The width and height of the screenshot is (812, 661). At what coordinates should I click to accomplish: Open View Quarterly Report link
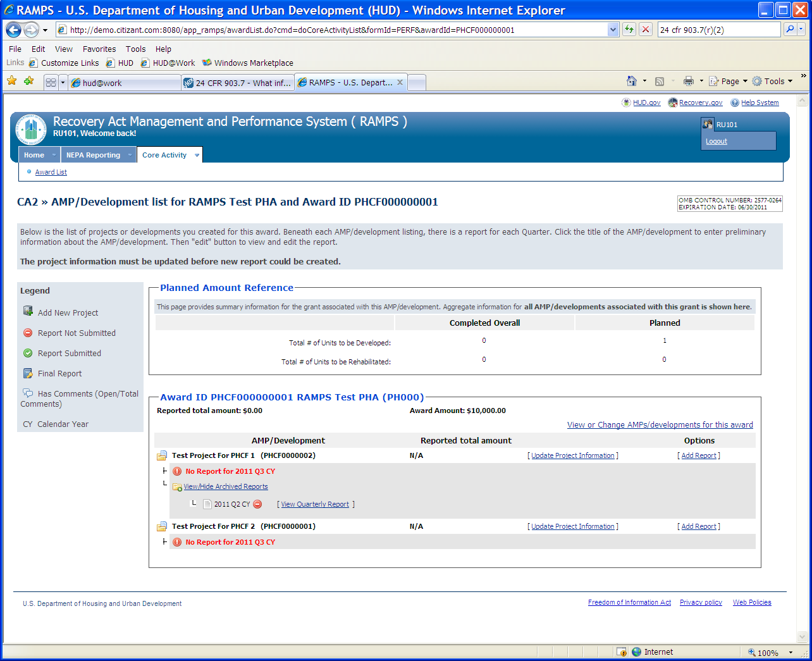coord(315,504)
